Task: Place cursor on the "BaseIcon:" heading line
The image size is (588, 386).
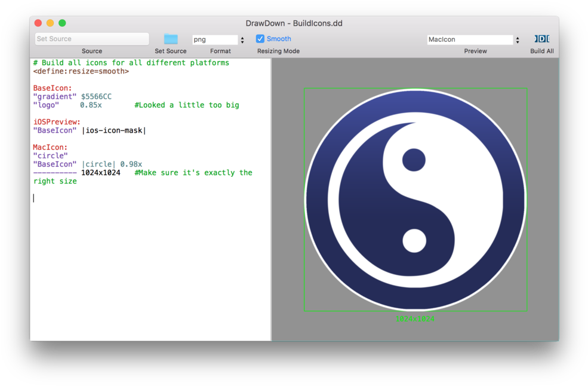Action: pos(53,88)
